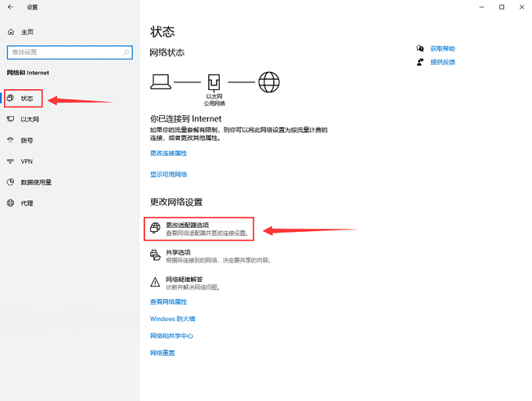Click the 代理 globe icon

[10, 203]
